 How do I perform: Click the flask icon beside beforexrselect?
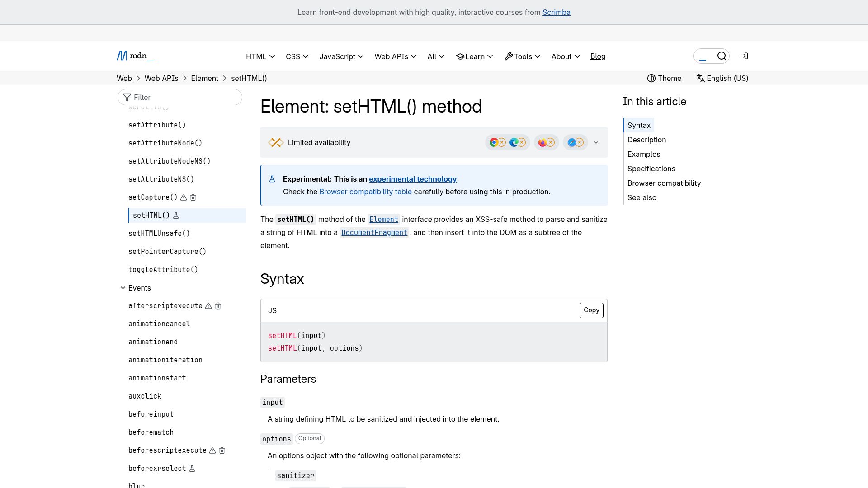pyautogui.click(x=192, y=469)
